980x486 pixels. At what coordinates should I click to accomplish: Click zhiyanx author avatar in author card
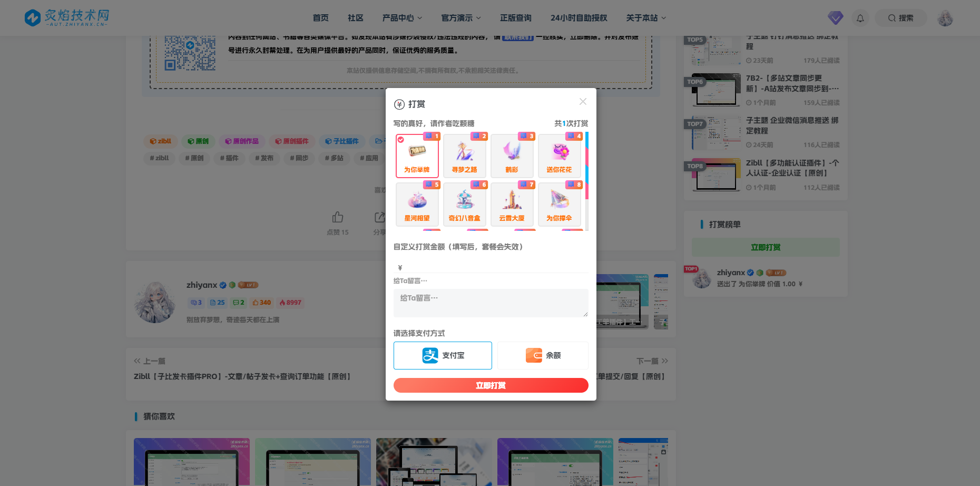[x=155, y=302]
